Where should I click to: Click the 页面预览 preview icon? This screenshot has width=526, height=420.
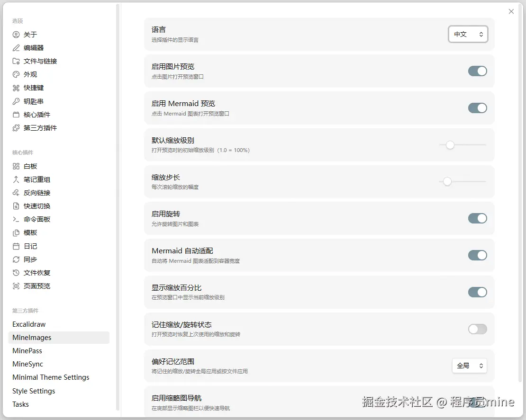tap(16, 286)
